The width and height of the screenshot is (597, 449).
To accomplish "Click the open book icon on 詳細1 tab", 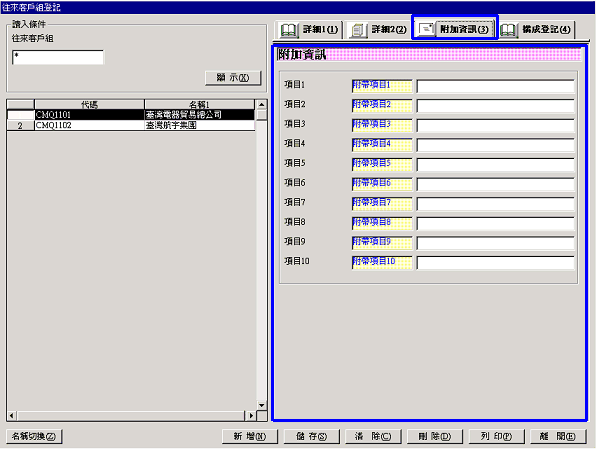I will click(x=288, y=30).
